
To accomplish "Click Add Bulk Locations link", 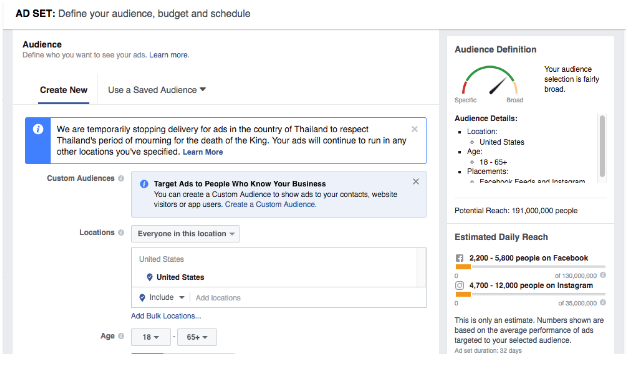I will [166, 316].
